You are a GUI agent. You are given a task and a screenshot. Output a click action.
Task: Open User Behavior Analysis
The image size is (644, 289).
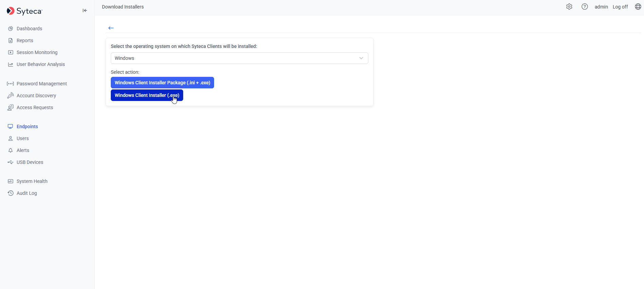(41, 64)
